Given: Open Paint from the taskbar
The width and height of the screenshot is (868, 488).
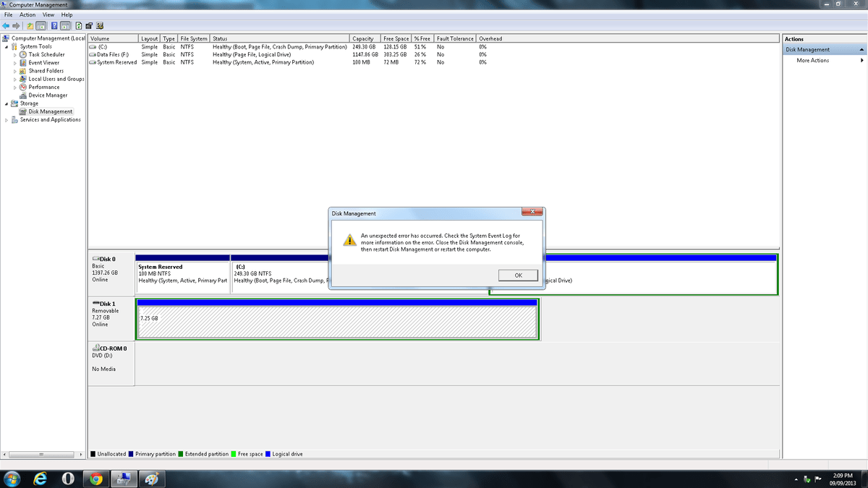Looking at the screenshot, I should 151,479.
